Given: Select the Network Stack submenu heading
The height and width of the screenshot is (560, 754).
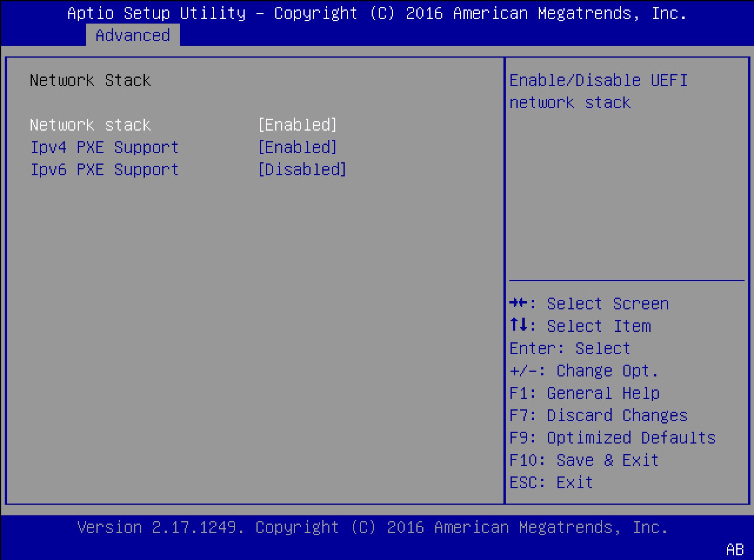Looking at the screenshot, I should click(x=89, y=80).
